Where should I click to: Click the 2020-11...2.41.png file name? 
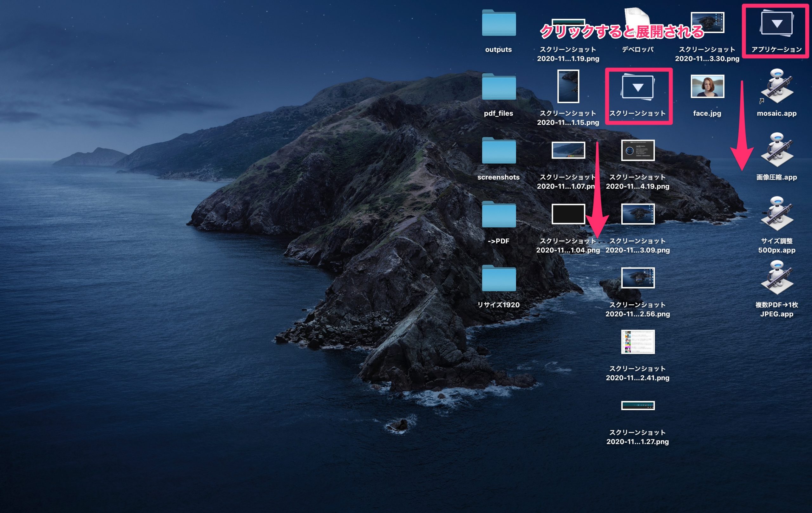pyautogui.click(x=637, y=378)
